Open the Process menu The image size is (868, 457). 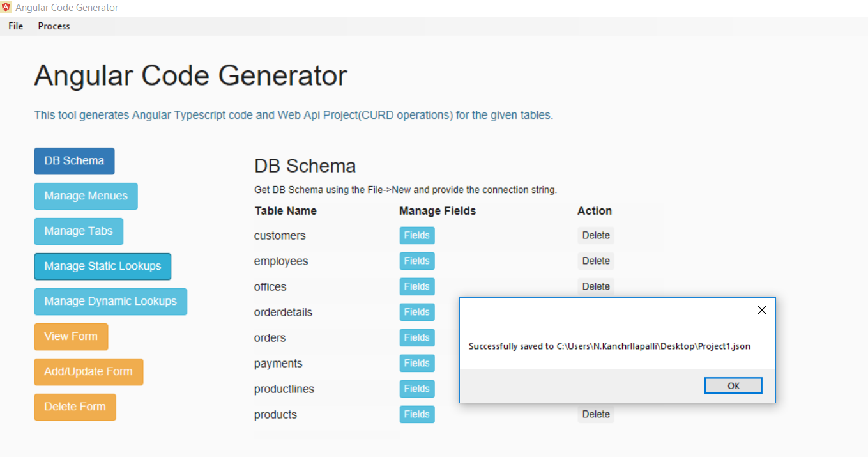54,26
